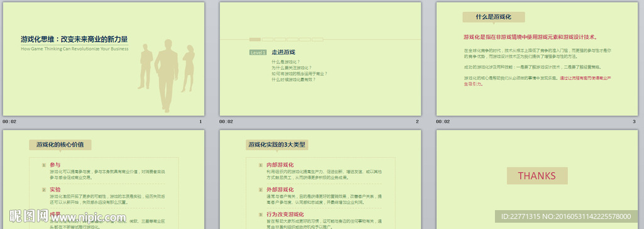Click heading 外部游戏化 on slide 5
Viewport: 644px width, 229px height.
(280, 189)
